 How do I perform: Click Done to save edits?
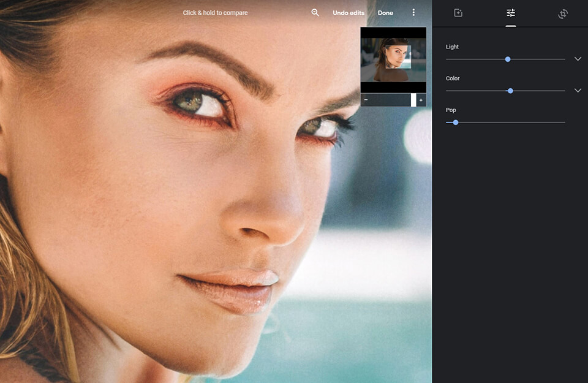385,12
